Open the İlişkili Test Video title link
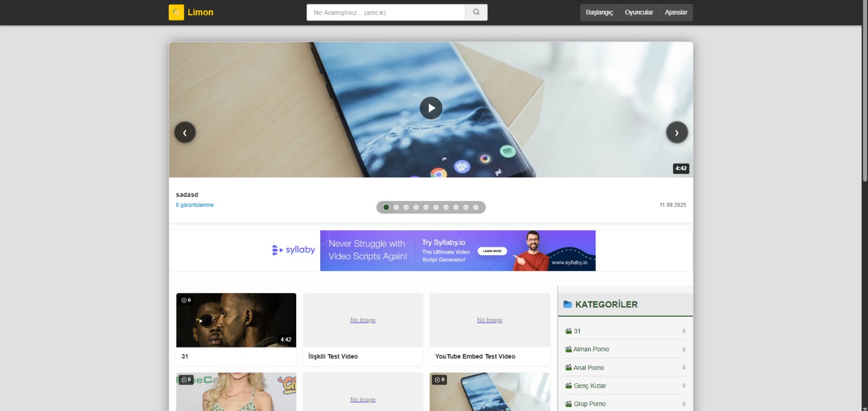868x411 pixels. point(333,356)
